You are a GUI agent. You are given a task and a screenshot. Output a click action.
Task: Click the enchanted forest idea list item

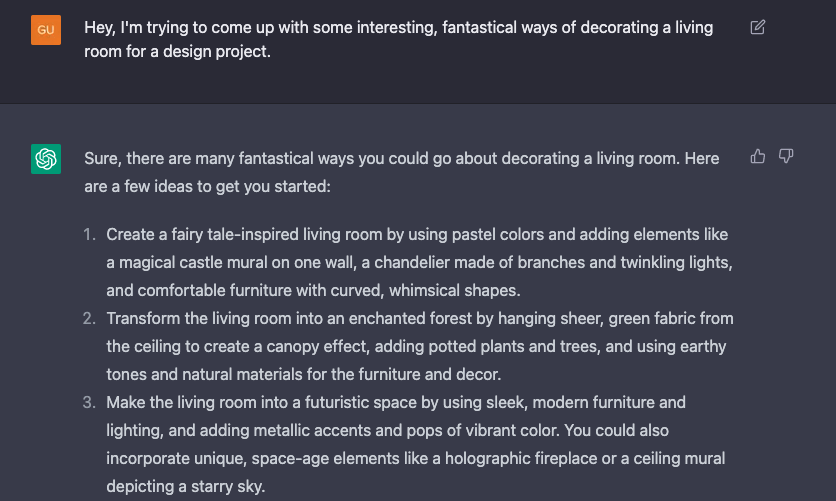point(420,346)
